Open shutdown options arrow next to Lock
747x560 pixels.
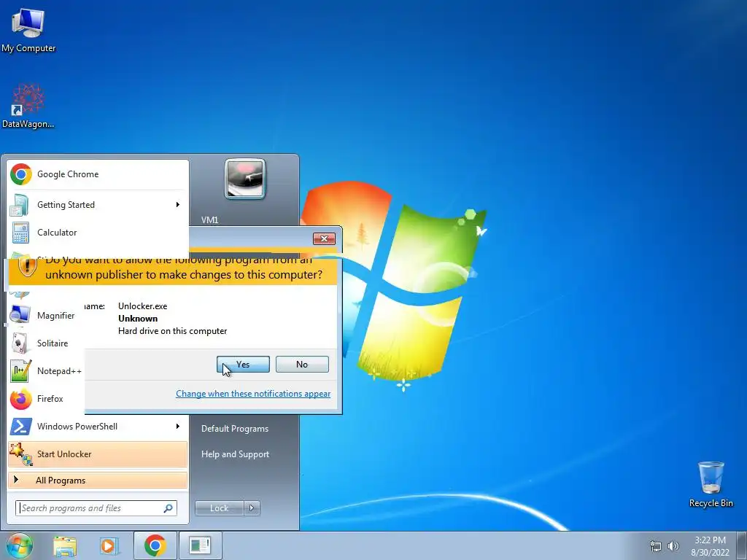tap(252, 508)
